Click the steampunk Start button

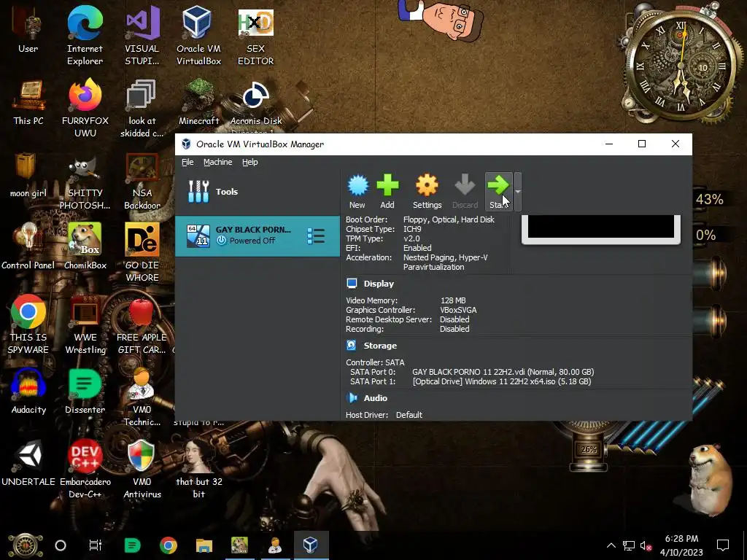(x=26, y=545)
